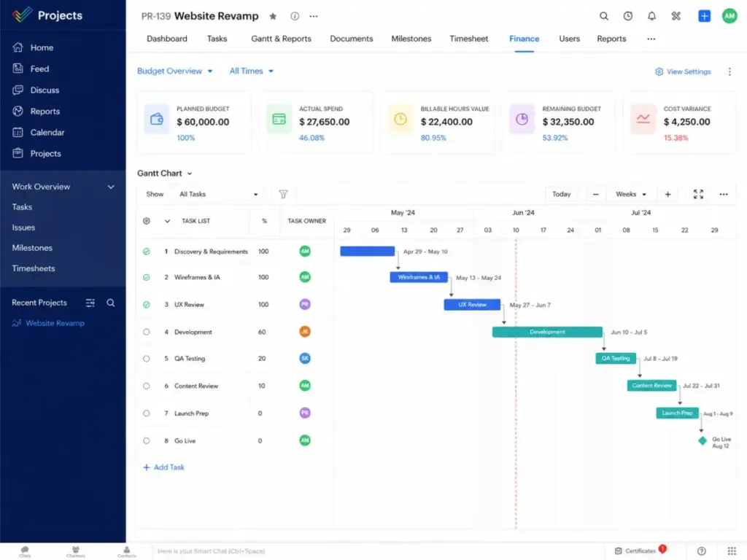Open Reports in the left sidebar

[36, 111]
